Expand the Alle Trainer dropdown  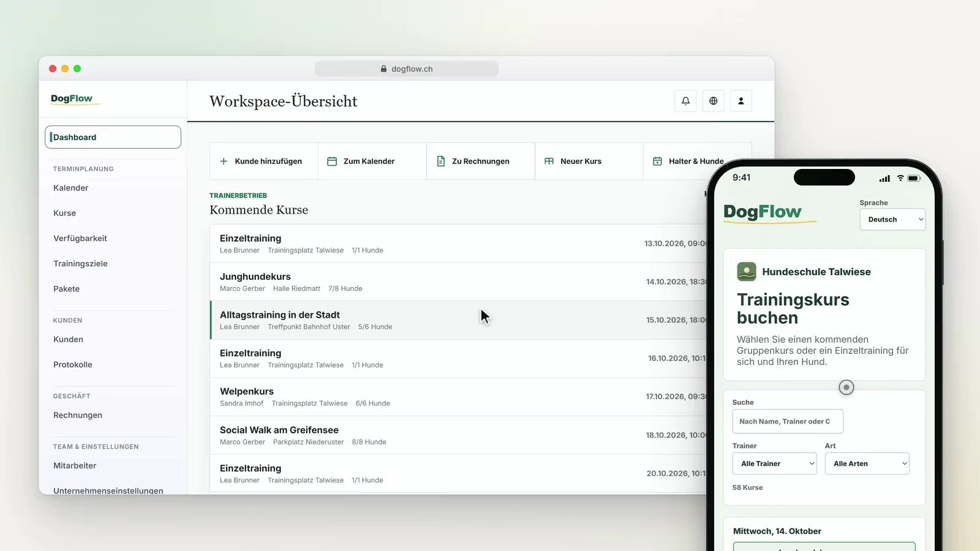775,463
